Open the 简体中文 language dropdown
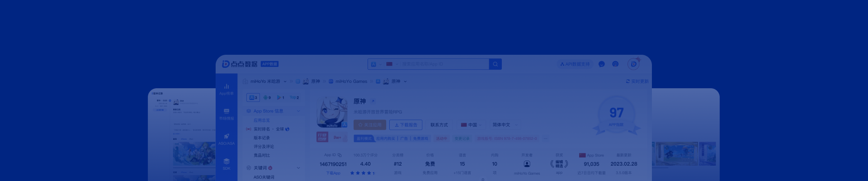Screen dimensions: 868x181 click(505, 125)
